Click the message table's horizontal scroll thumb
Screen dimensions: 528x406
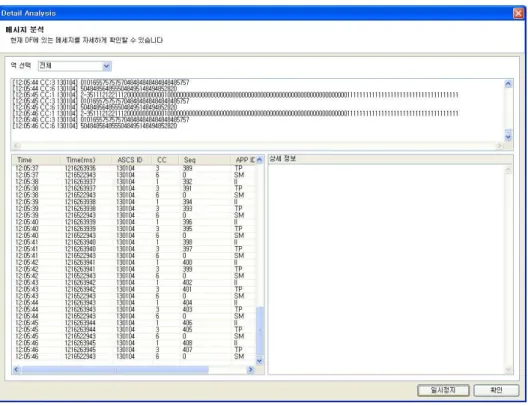click(115, 370)
